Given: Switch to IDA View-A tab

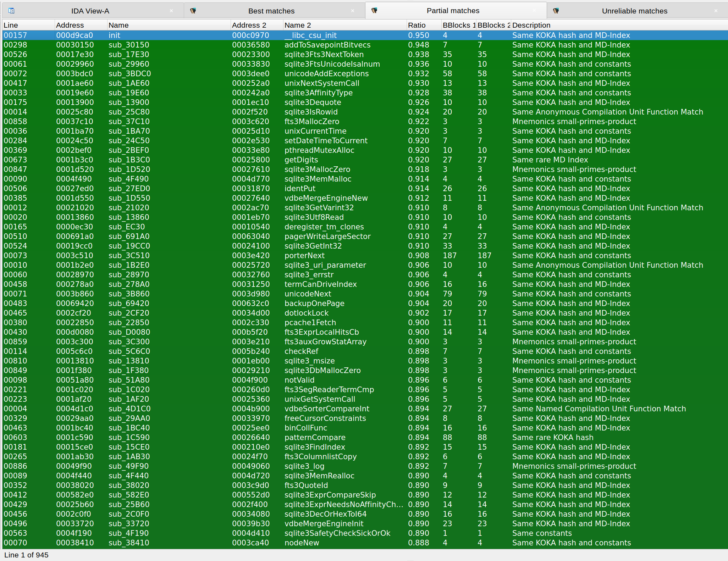Looking at the screenshot, I should tap(90, 11).
